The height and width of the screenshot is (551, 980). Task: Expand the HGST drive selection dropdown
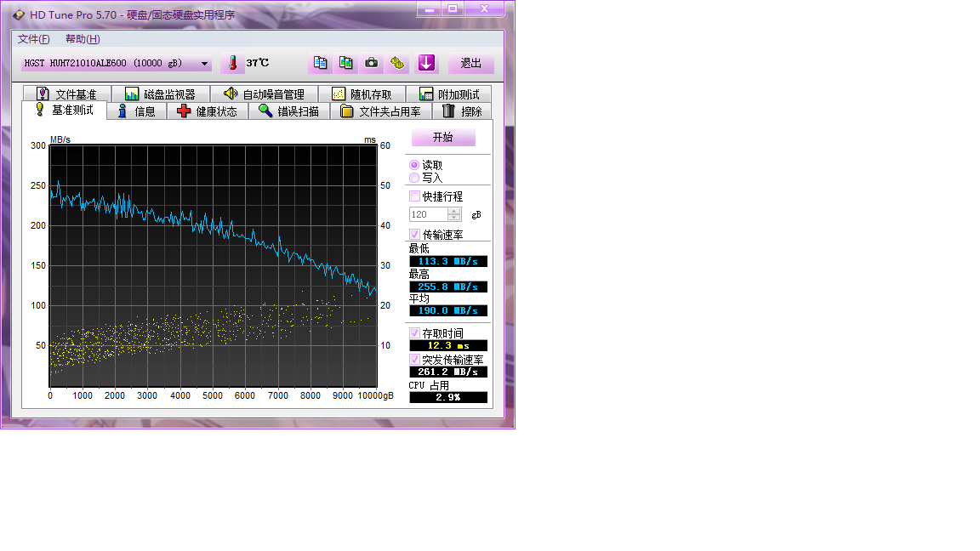(x=205, y=64)
